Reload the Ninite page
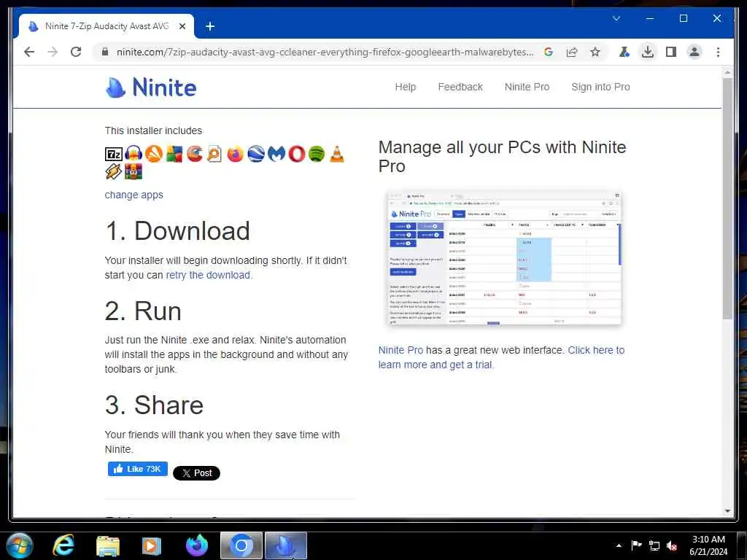 point(76,52)
